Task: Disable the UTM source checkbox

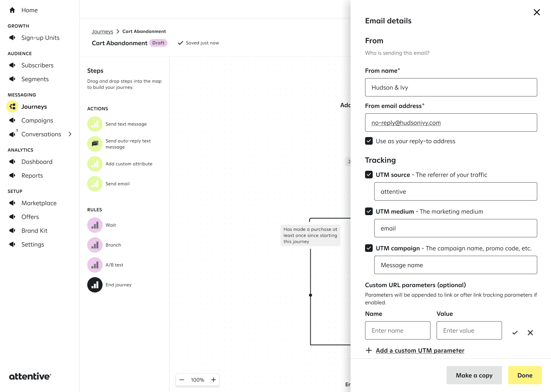Action: (369, 175)
